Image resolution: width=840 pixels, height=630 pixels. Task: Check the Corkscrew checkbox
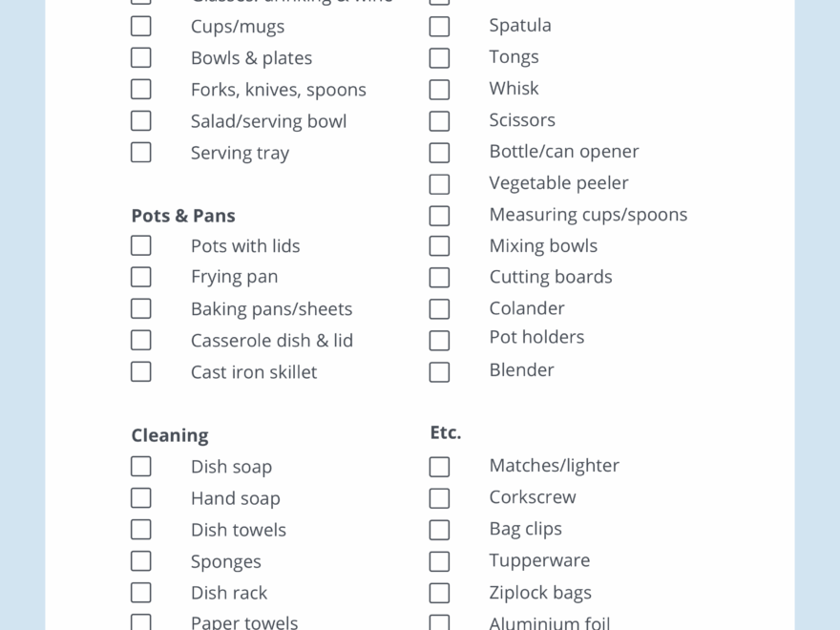point(439,498)
